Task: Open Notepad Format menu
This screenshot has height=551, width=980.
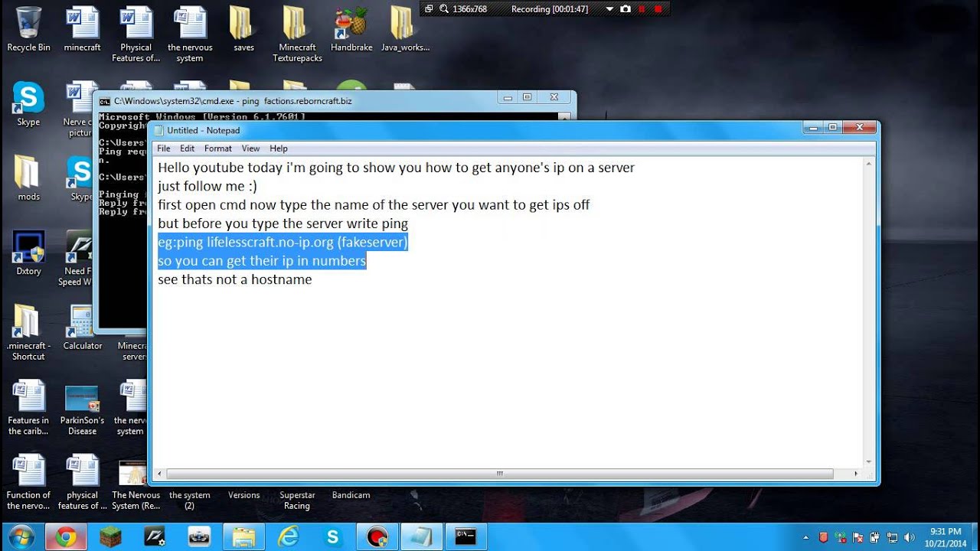Action: 218,148
